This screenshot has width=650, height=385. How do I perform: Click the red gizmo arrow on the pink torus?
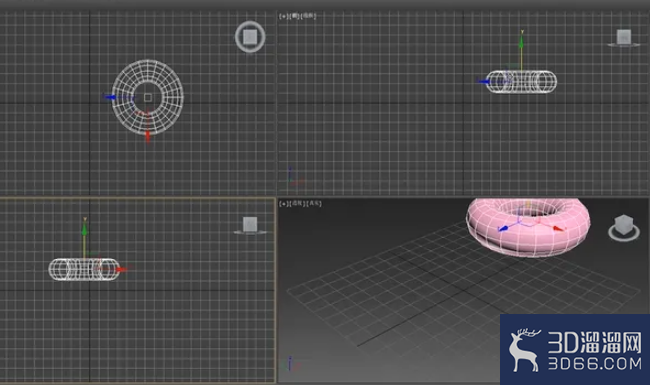point(558,228)
